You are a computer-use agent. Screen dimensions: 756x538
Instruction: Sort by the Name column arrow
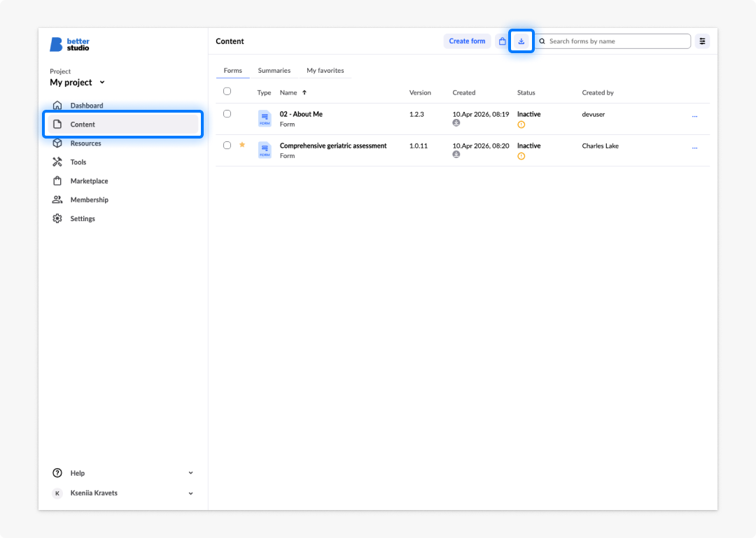pyautogui.click(x=304, y=92)
